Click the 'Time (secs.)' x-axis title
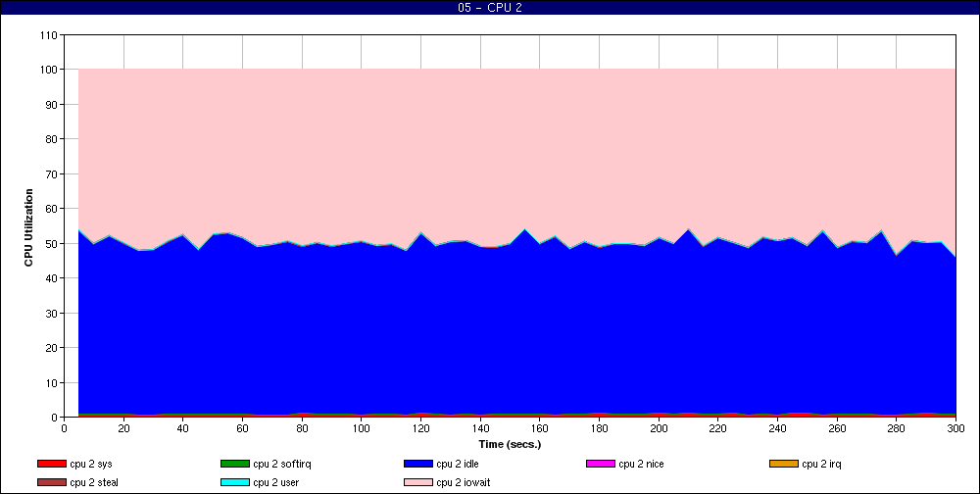This screenshot has width=980, height=494. [510, 444]
